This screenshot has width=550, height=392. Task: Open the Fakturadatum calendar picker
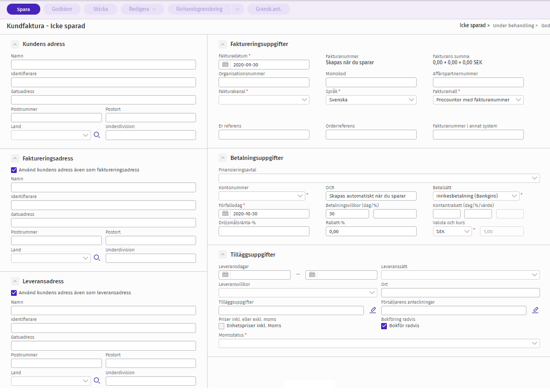click(225, 64)
